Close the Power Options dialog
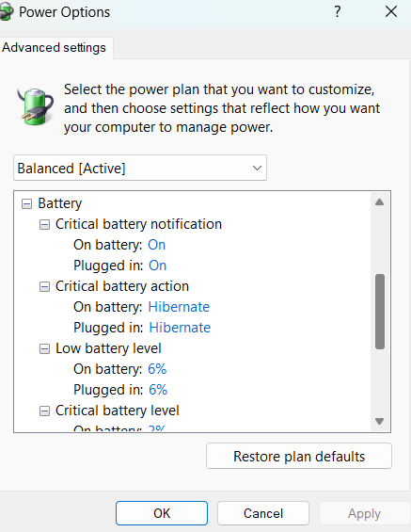Image resolution: width=411 pixels, height=532 pixels. [x=391, y=12]
